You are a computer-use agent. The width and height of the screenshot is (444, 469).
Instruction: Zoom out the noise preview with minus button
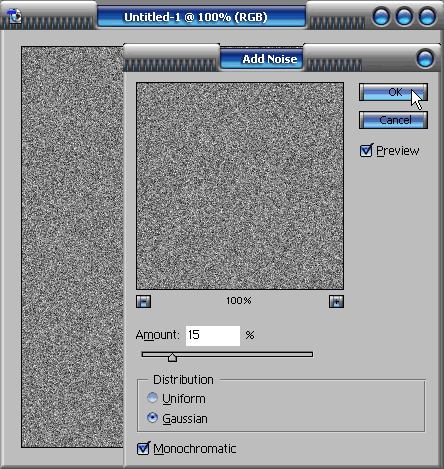click(144, 301)
